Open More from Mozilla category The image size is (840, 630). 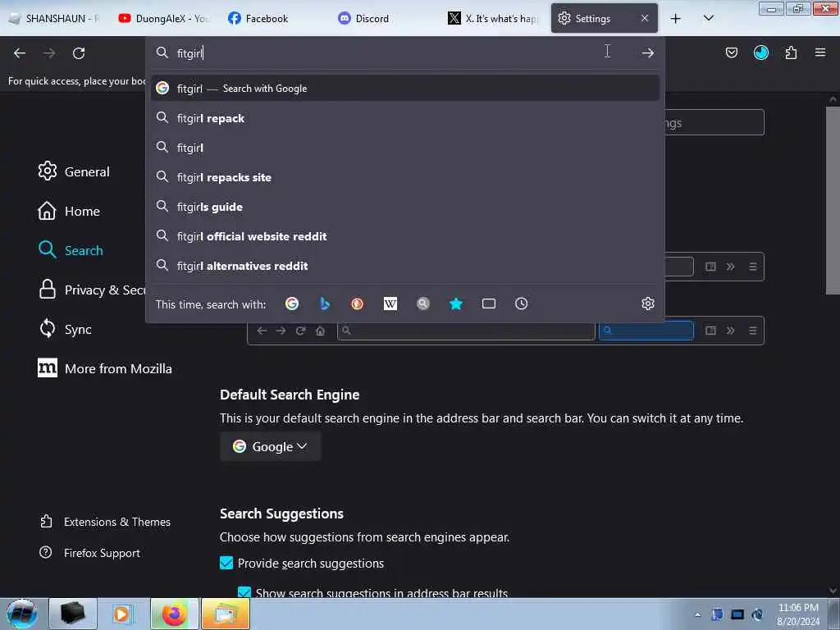pos(105,368)
